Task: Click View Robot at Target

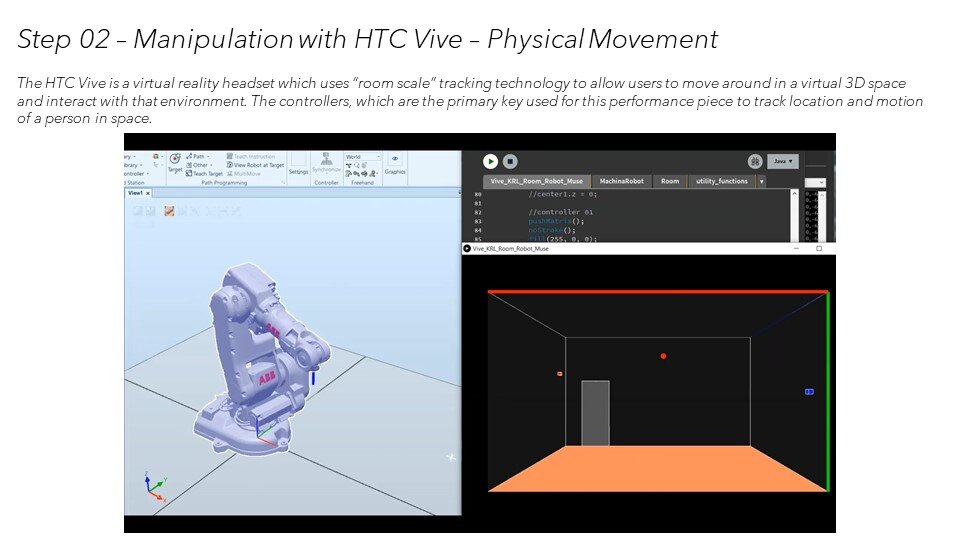Action: coord(255,165)
